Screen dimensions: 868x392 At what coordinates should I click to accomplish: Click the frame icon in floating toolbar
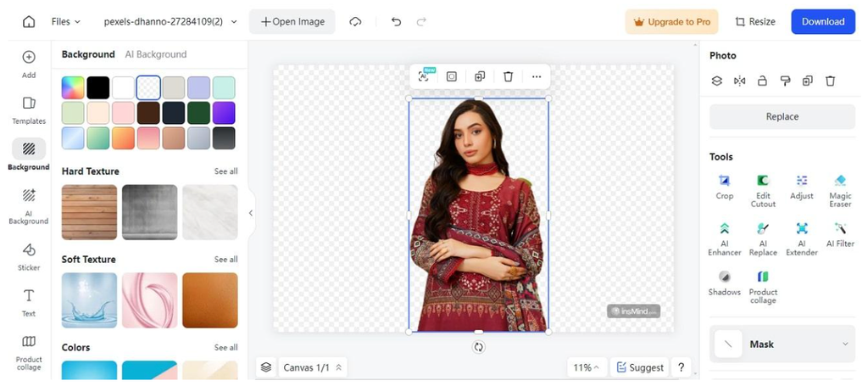tap(452, 76)
